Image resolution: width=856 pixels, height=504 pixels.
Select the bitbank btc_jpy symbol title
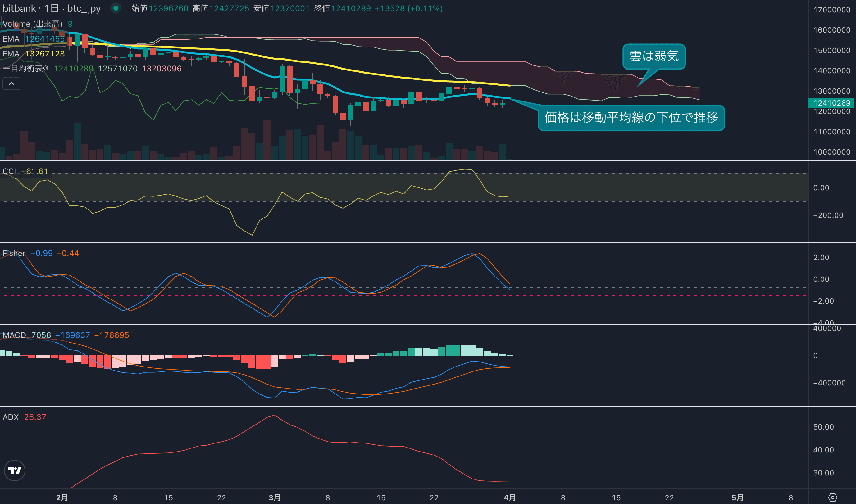(x=52, y=8)
